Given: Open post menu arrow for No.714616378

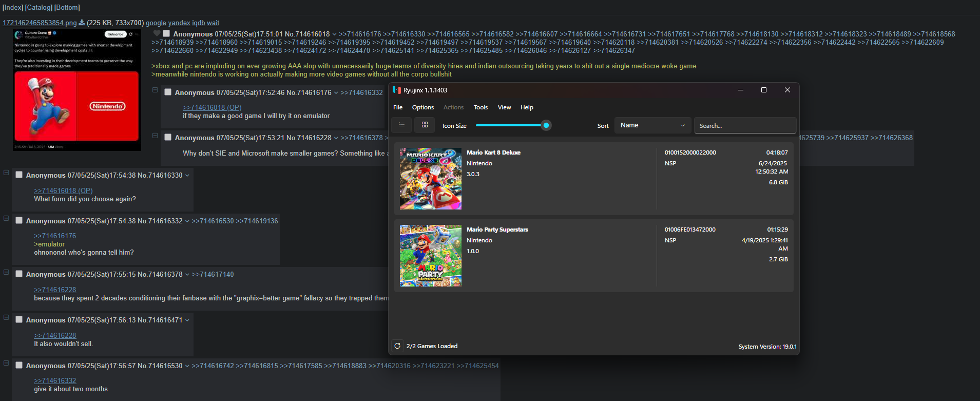Looking at the screenshot, I should 187,275.
